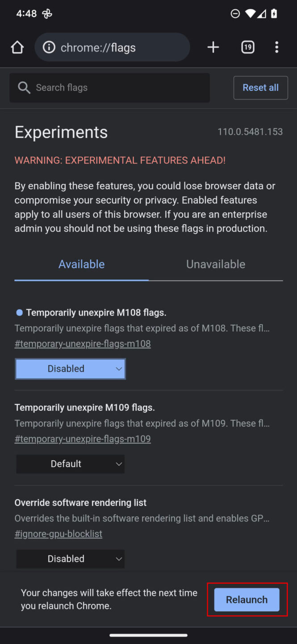The width and height of the screenshot is (297, 644).
Task: Tap Relaunch to restart Chrome
Action: point(246,599)
